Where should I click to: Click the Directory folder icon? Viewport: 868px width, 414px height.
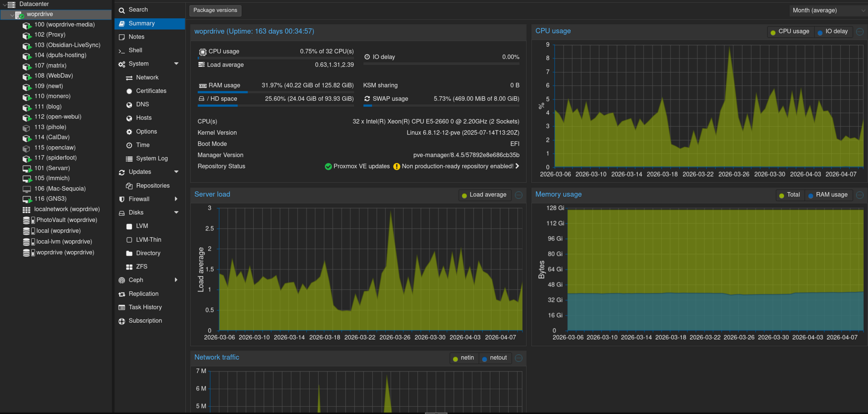click(129, 253)
